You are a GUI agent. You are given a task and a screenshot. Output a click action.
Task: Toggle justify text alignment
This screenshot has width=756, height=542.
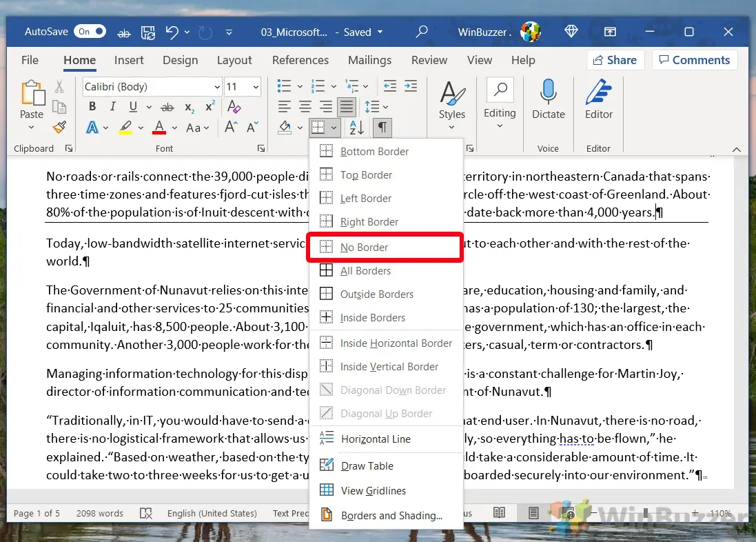click(346, 107)
